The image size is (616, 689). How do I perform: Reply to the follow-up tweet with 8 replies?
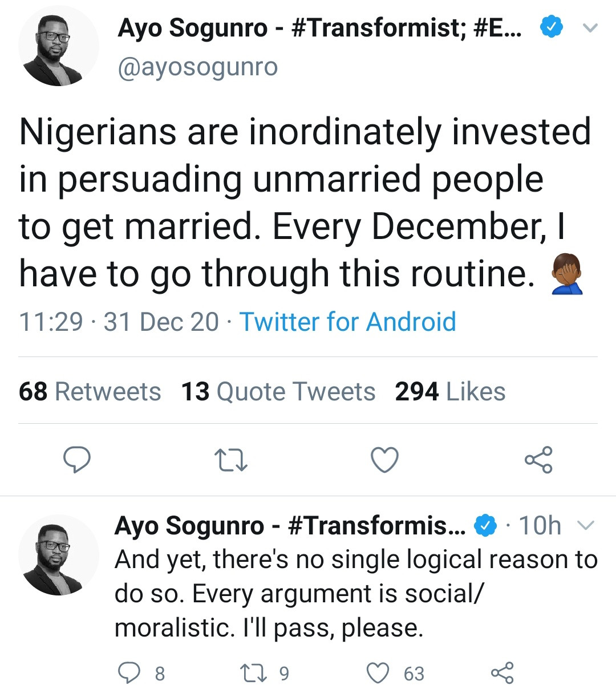[x=129, y=673]
